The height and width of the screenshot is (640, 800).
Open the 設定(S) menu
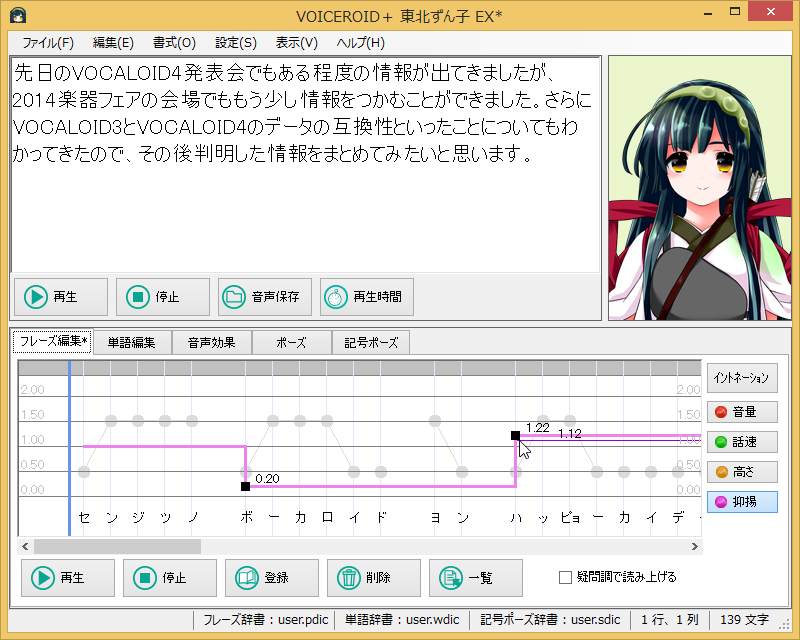236,43
